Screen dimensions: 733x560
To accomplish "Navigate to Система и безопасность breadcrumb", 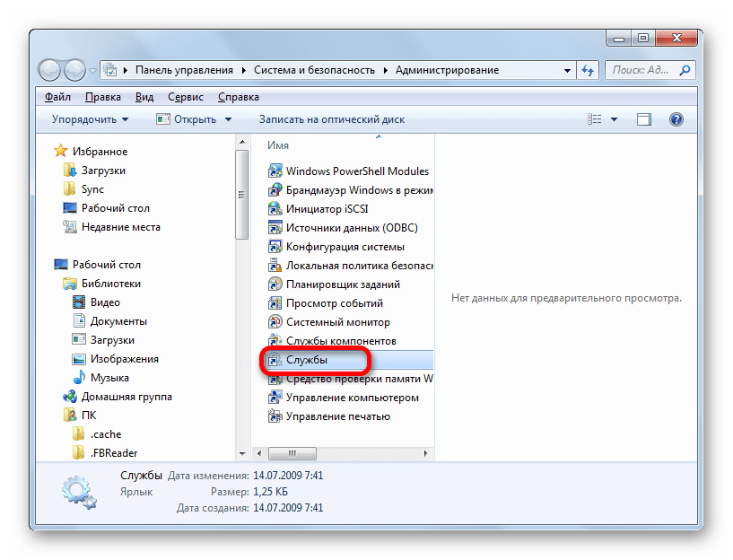I will (x=314, y=70).
